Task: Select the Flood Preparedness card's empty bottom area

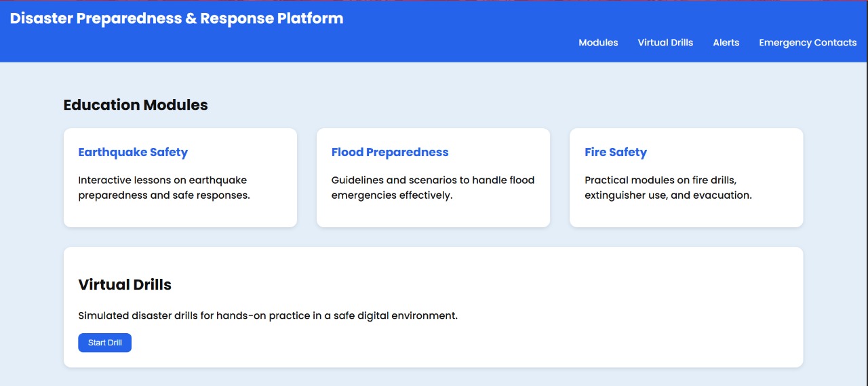Action: tap(433, 215)
